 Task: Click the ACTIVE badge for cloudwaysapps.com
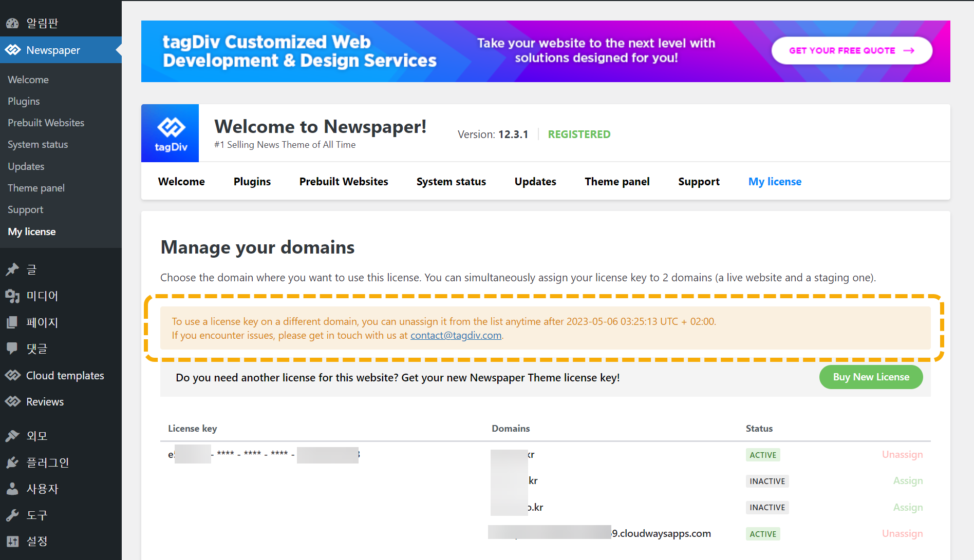[x=763, y=534]
